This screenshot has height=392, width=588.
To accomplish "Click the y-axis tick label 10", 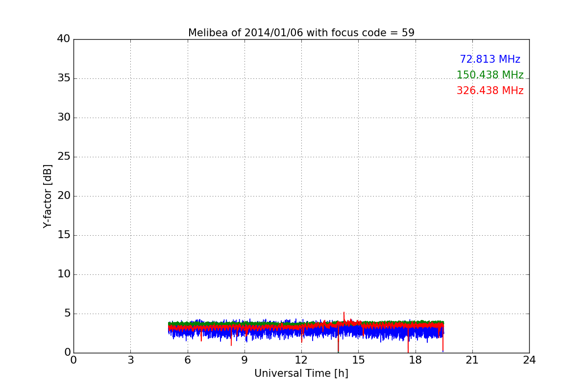I will pyautogui.click(x=64, y=274).
